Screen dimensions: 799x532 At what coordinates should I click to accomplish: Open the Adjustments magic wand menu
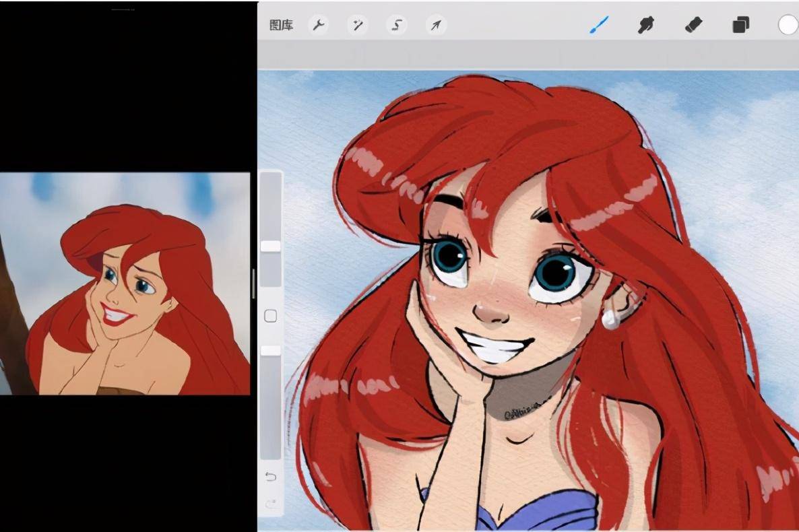(x=357, y=26)
